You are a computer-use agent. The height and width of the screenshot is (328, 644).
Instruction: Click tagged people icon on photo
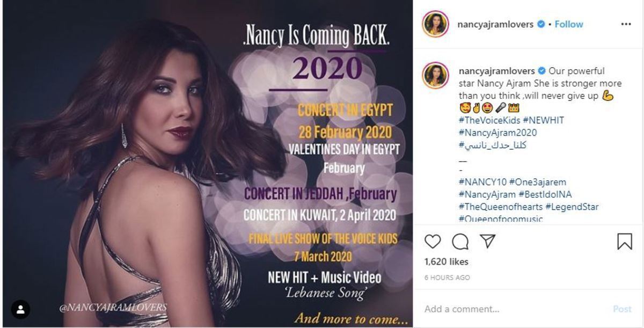coord(20,310)
